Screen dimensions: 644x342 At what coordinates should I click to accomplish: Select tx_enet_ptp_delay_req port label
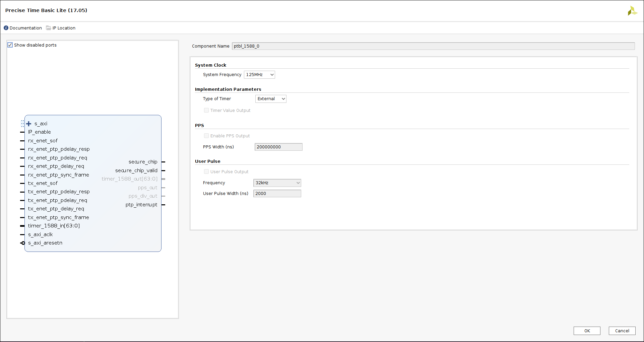pyautogui.click(x=56, y=209)
